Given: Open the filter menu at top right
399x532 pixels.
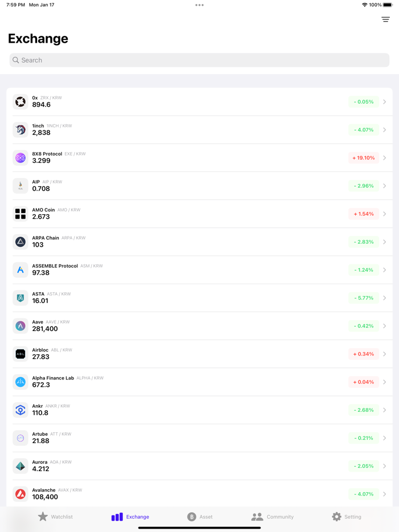Looking at the screenshot, I should coord(385,19).
